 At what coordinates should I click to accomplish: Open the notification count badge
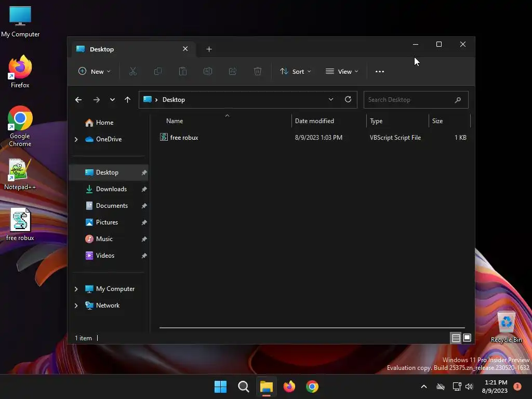point(517,387)
